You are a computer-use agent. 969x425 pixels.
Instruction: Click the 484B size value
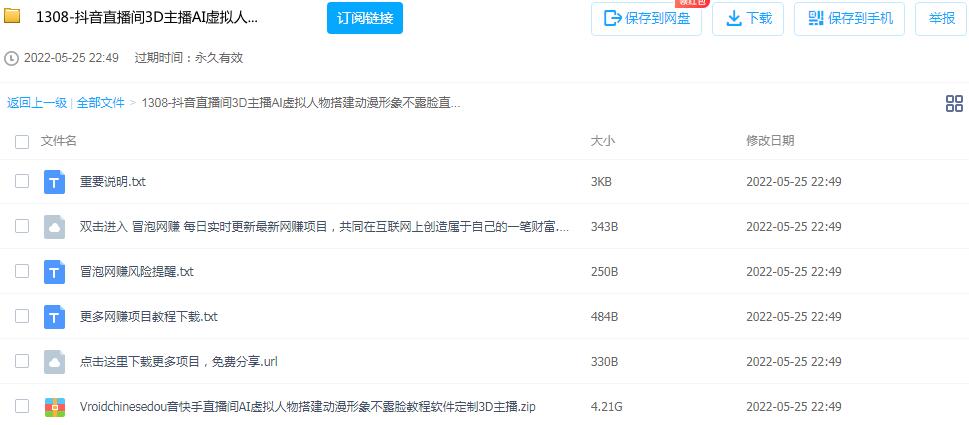pos(604,317)
